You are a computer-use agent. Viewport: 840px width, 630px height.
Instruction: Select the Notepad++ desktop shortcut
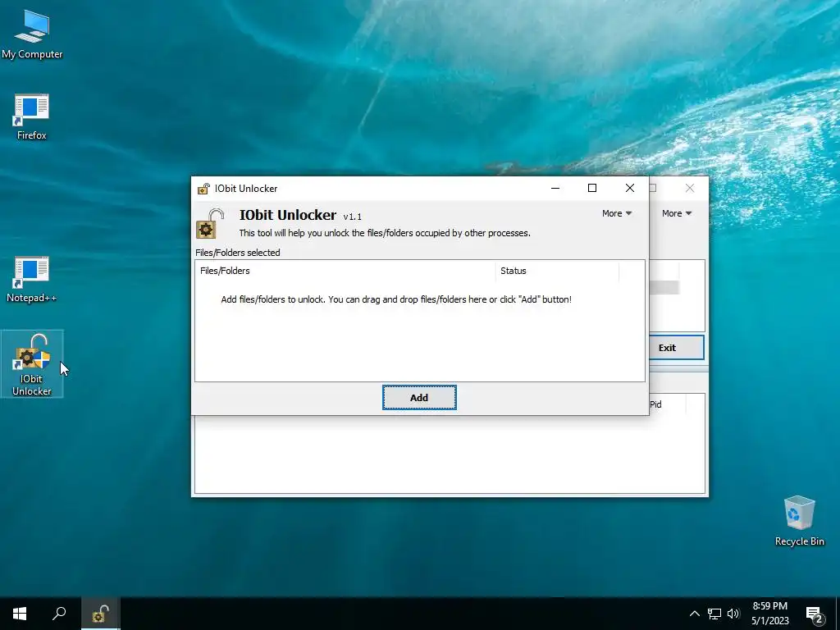(x=32, y=279)
